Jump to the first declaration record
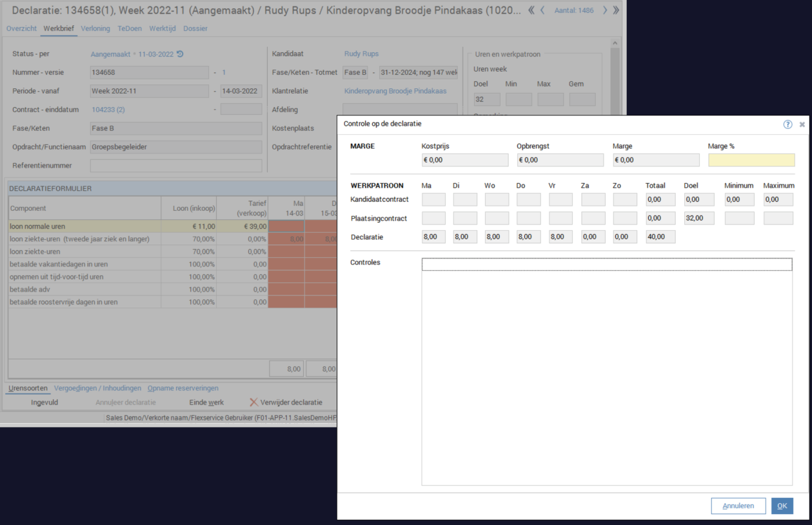 point(531,10)
